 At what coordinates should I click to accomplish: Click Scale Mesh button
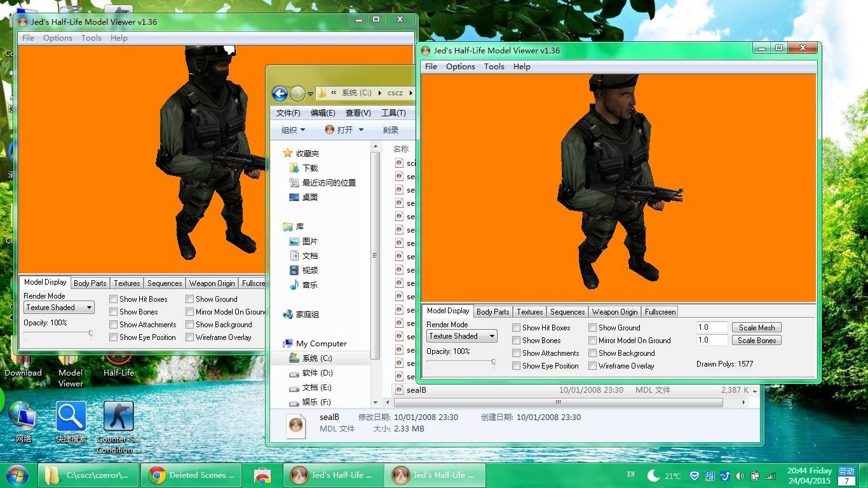click(756, 328)
